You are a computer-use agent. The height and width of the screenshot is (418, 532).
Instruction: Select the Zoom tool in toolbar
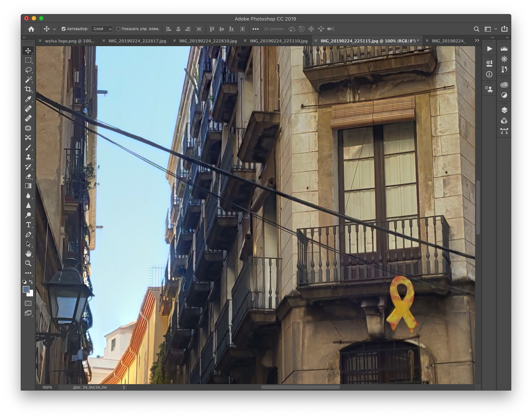(x=28, y=263)
